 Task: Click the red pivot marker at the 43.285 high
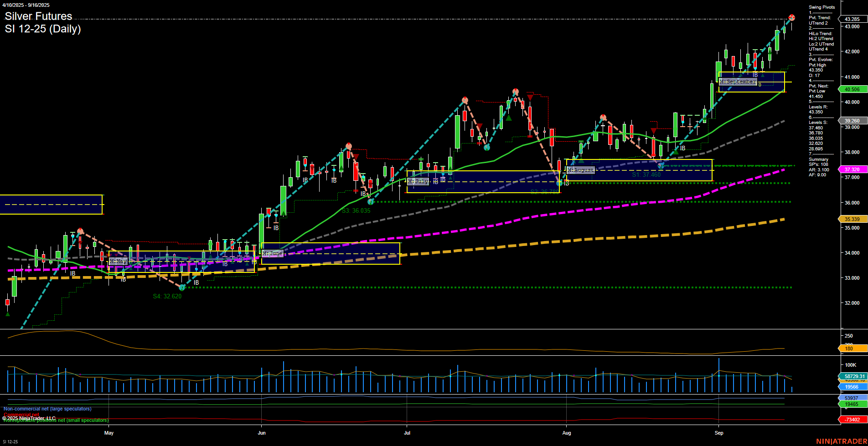[792, 17]
